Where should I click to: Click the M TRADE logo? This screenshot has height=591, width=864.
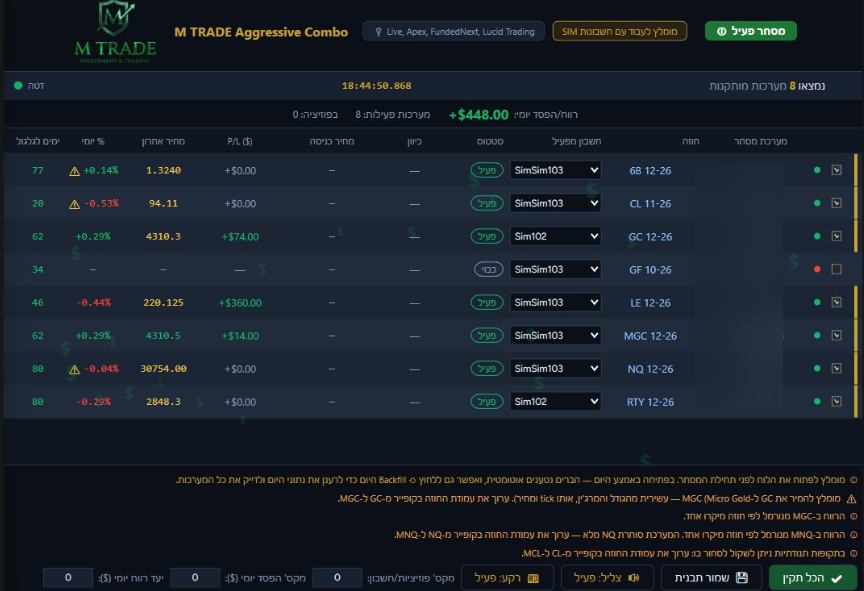[x=115, y=32]
